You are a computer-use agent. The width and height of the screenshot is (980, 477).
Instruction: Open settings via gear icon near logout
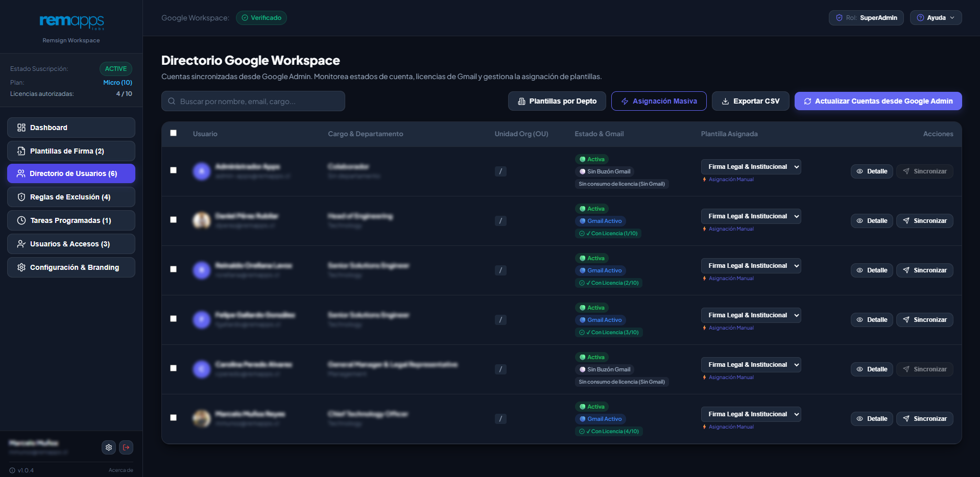point(109,447)
